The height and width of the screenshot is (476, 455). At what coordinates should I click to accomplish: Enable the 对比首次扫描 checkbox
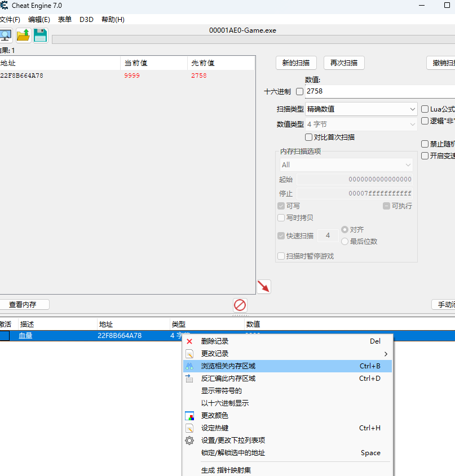[x=308, y=137]
